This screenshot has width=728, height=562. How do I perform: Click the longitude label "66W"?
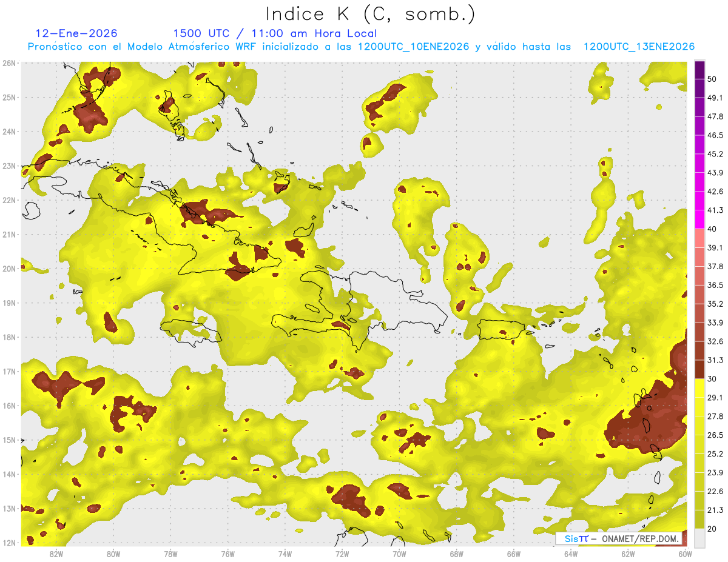514,554
